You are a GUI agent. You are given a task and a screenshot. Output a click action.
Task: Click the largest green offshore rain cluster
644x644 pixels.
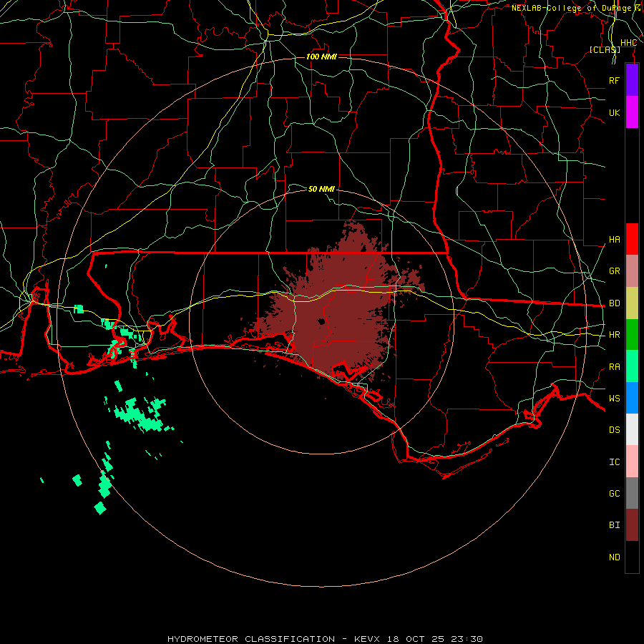pyautogui.click(x=140, y=415)
